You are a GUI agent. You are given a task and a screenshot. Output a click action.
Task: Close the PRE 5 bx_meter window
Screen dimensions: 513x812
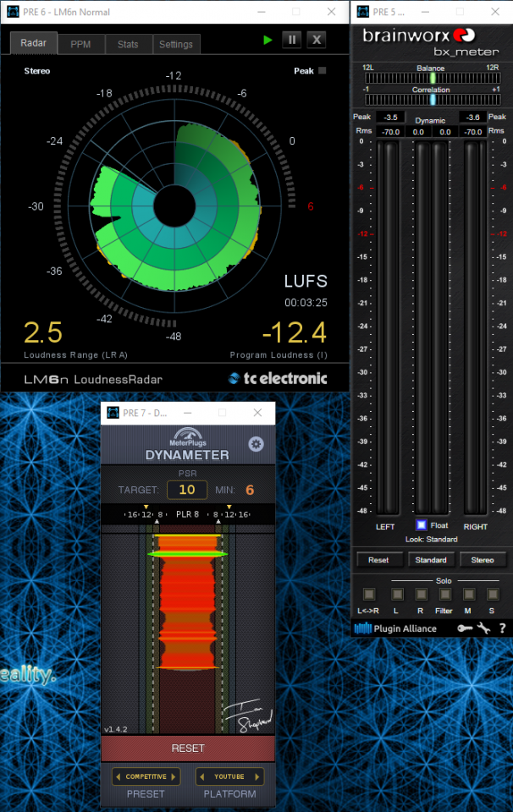(495, 11)
